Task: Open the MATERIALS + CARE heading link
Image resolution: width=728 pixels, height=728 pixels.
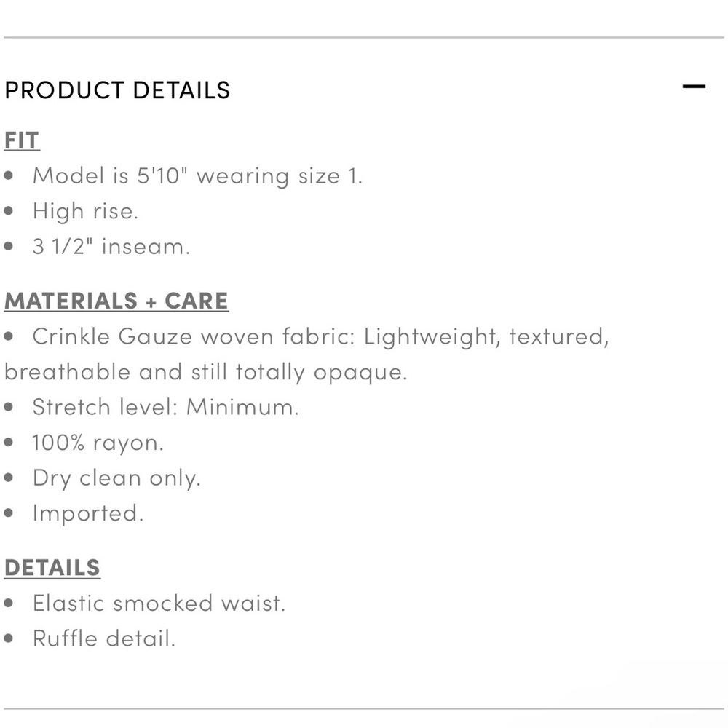Action: 116,301
